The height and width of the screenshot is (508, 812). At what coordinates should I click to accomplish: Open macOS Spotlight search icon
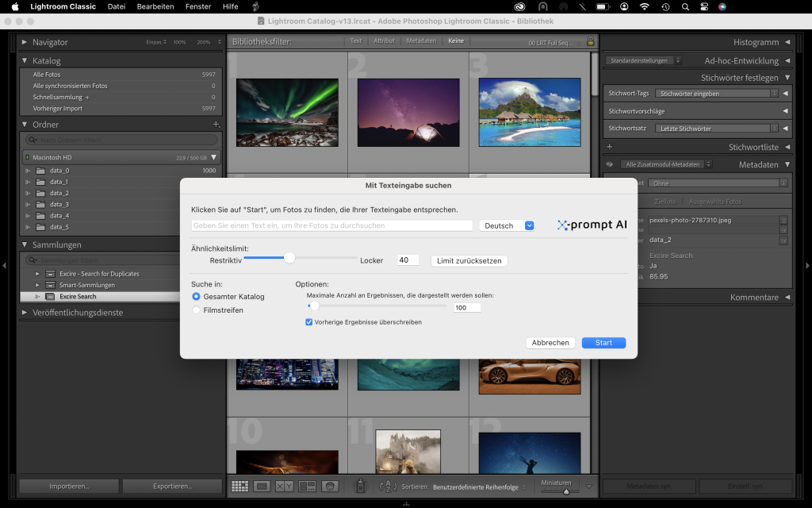(684, 6)
